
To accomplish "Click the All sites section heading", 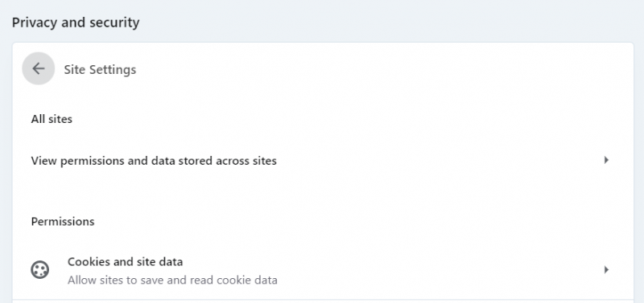I will click(x=52, y=119).
